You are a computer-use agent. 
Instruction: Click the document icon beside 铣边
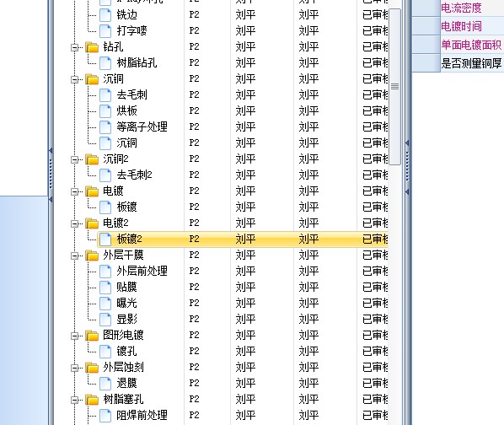pyautogui.click(x=105, y=15)
